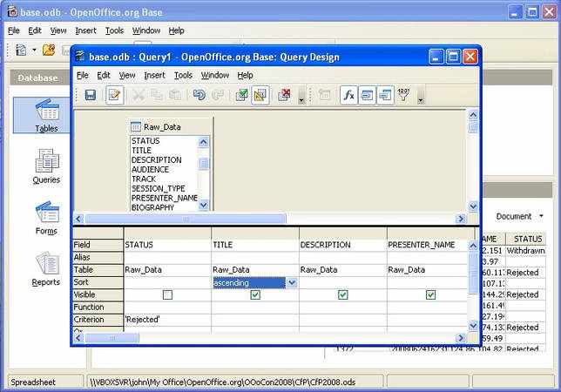Screen dimensions: 561x392
Task: Select BIOGRAPHY in the Raw_Data field list
Action: [152, 207]
